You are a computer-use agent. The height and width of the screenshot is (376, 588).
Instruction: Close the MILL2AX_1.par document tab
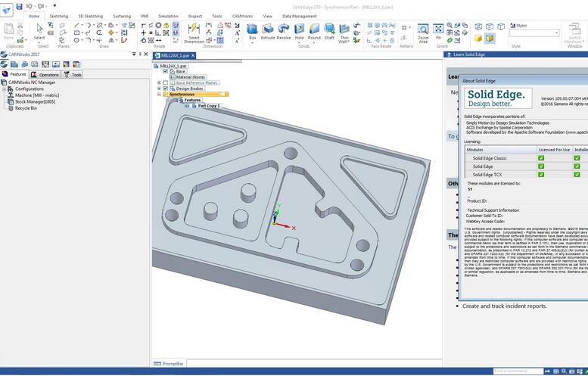tap(193, 55)
